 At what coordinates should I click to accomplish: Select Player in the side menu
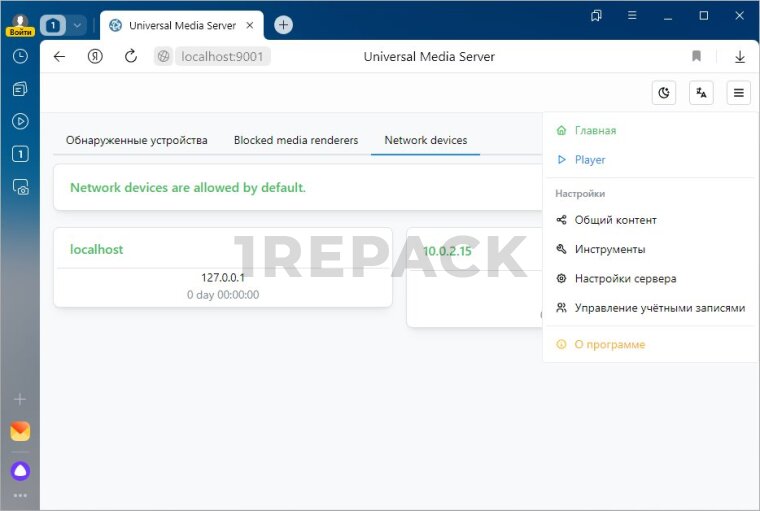[590, 160]
